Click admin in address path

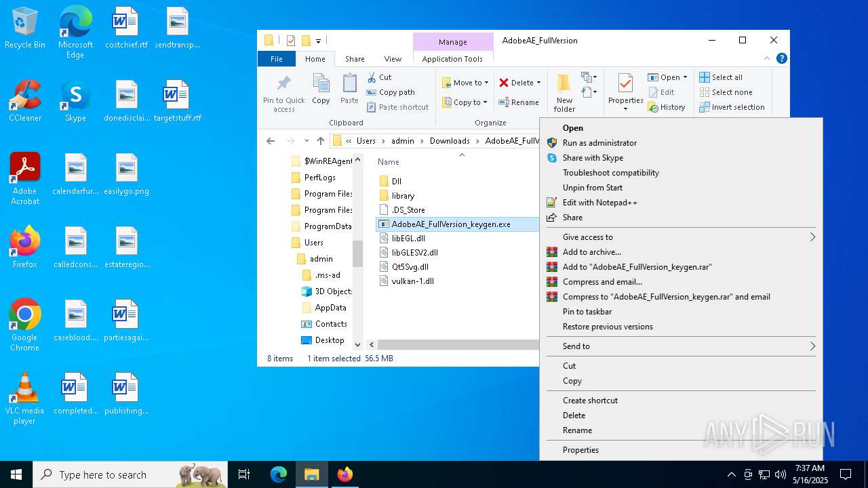click(402, 141)
